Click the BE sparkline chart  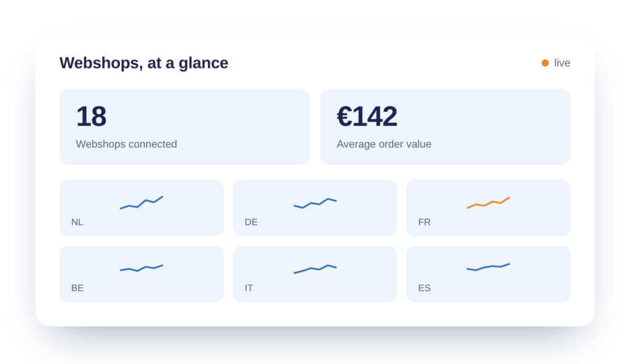click(x=142, y=268)
